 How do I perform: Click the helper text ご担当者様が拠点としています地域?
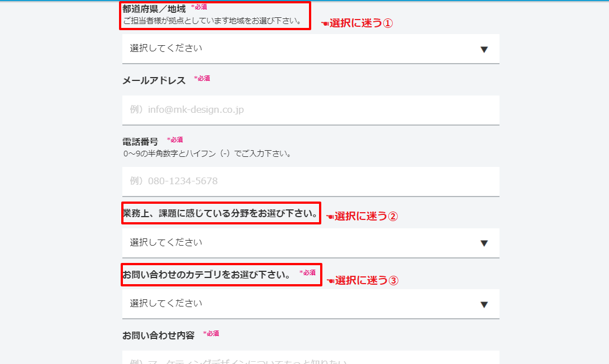(x=212, y=21)
